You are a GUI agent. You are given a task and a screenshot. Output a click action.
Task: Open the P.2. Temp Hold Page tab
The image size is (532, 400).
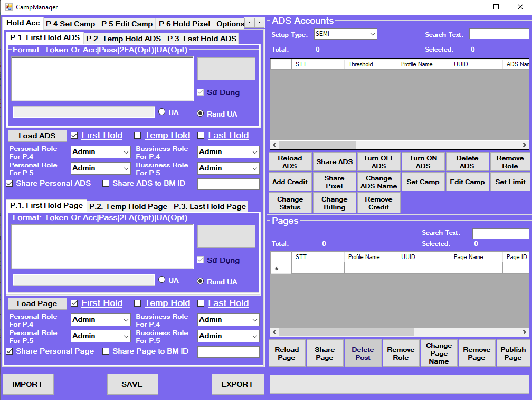[128, 206]
